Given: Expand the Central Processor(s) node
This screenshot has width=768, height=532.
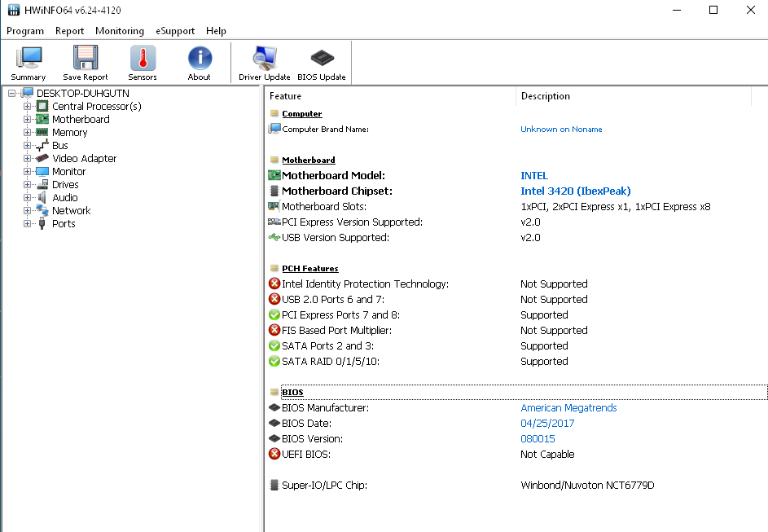Looking at the screenshot, I should (28, 106).
